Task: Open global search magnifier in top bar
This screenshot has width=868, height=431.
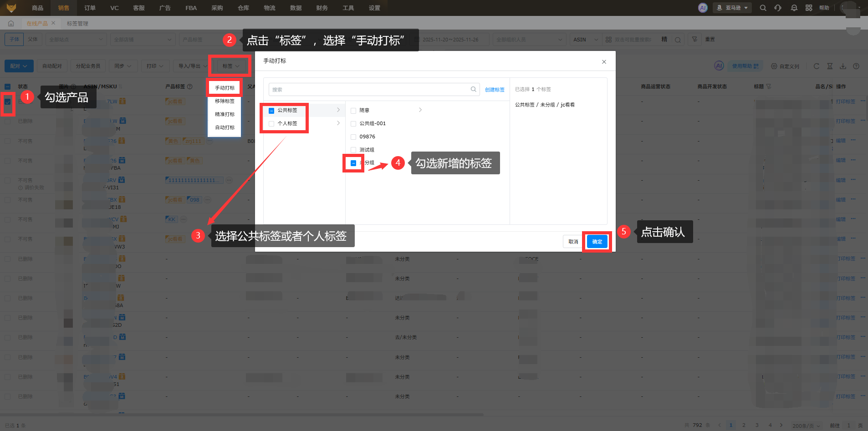Action: [x=763, y=8]
